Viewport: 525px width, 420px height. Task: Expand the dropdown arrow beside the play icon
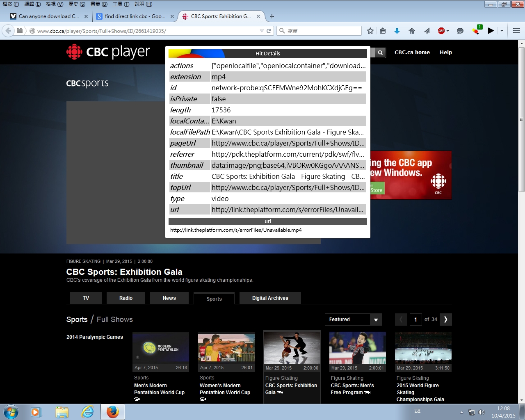point(502,31)
